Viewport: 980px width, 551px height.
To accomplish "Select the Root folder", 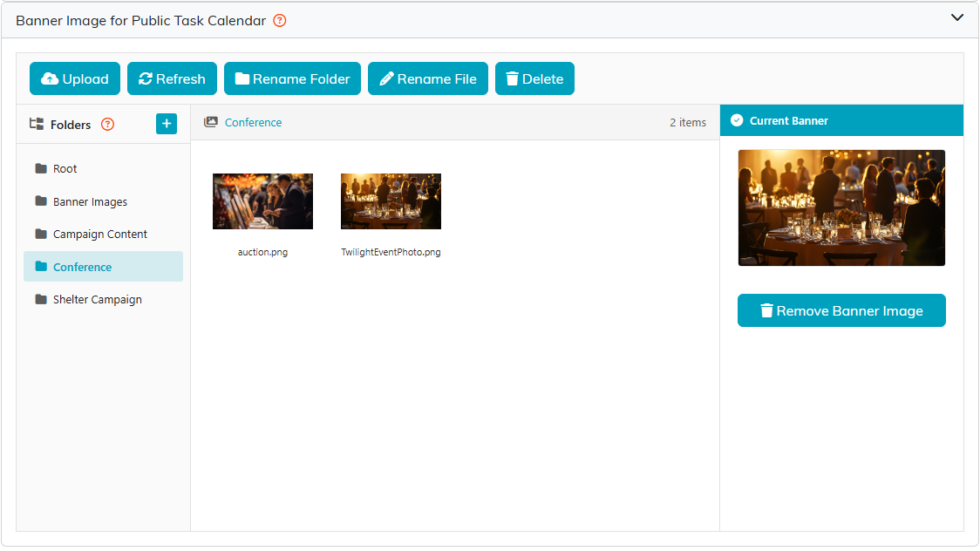I will pos(103,168).
